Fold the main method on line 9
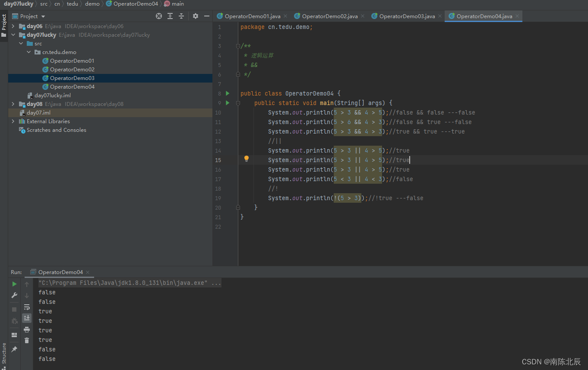588x370 pixels. coord(238,103)
